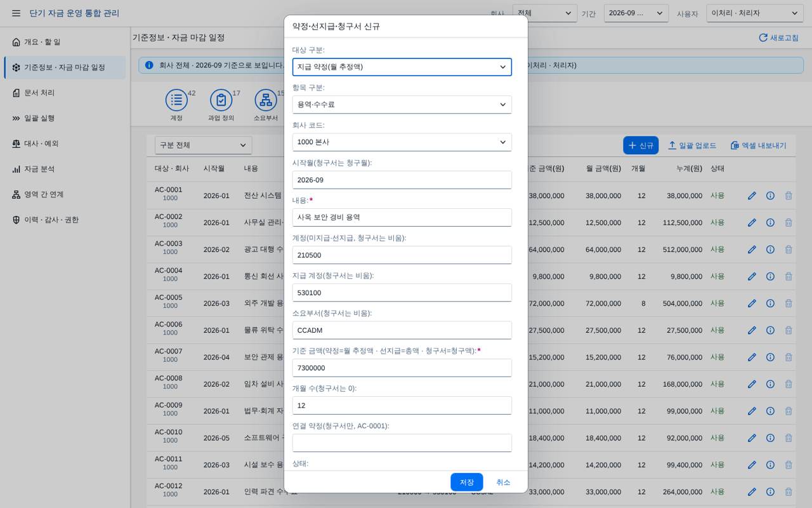This screenshot has height=508, width=812.
Task: Open 자금 분석 in the sidebar
Action: pos(65,169)
